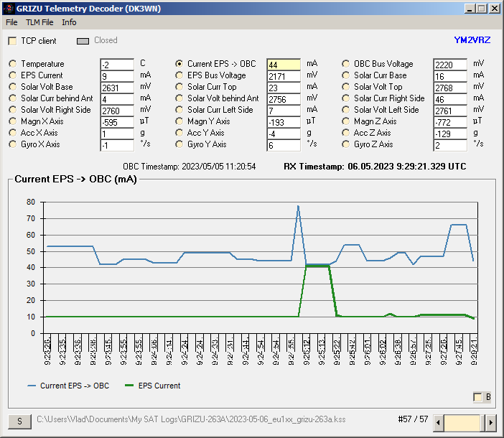This screenshot has height=438, width=504.
Task: Click the EPS Current legend entry
Action: [153, 386]
